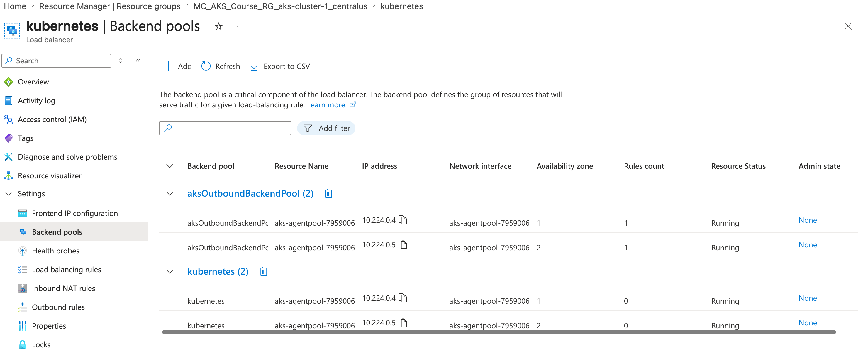Favorite this load balancer with the star icon
The height and width of the screenshot is (350, 868).
tap(219, 26)
